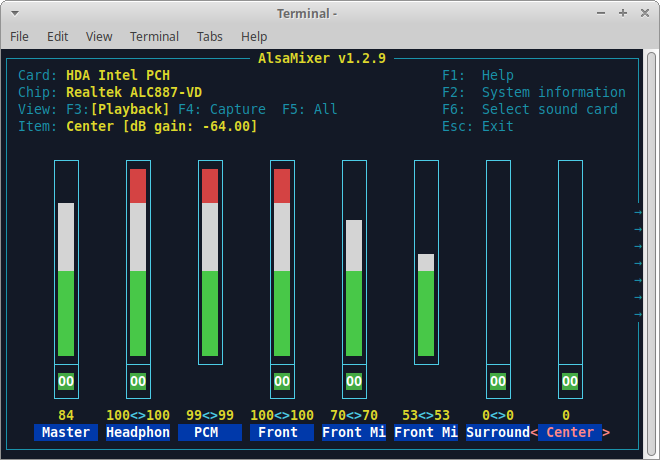Click the PCM value 99<>99
660x460 pixels.
pos(210,415)
